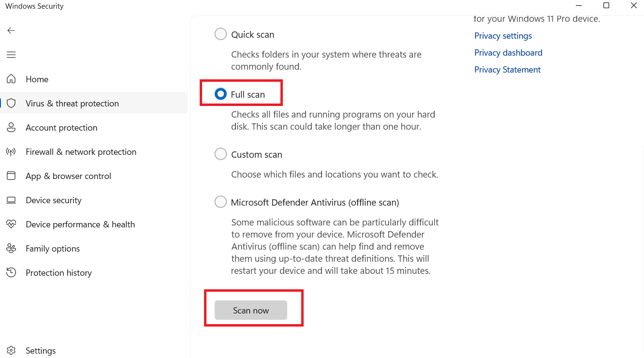This screenshot has height=358, width=644.
Task: Click the Family options people icon
Action: 11,248
